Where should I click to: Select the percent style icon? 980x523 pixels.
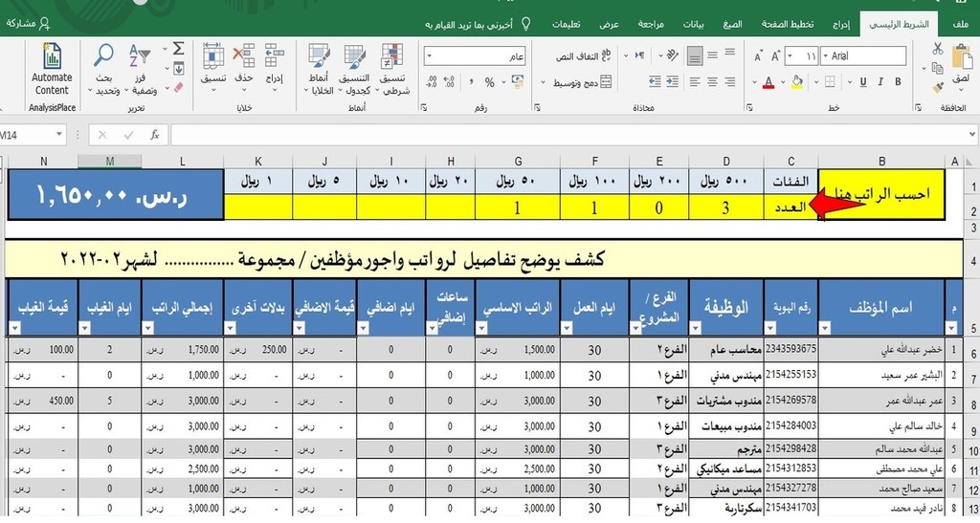(x=489, y=82)
